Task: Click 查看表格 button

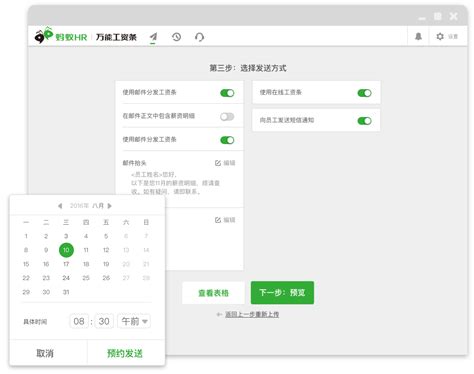Action: [x=213, y=293]
